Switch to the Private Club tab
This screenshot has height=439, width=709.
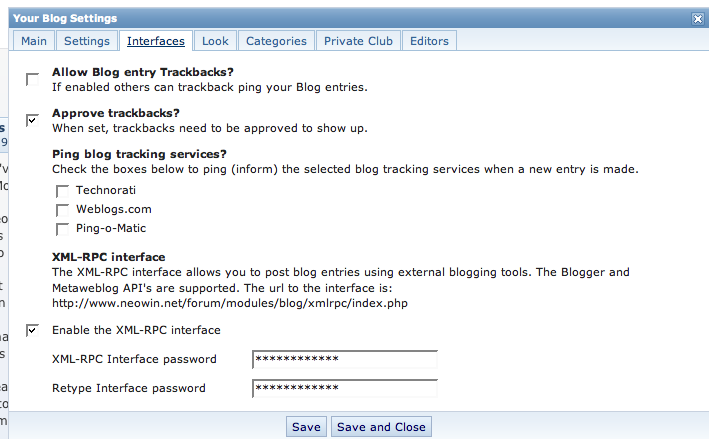(359, 41)
